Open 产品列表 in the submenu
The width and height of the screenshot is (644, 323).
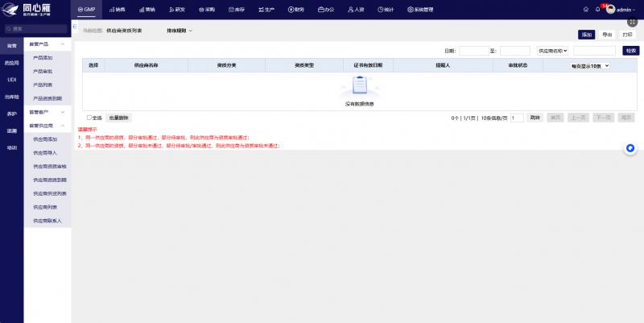pos(43,85)
